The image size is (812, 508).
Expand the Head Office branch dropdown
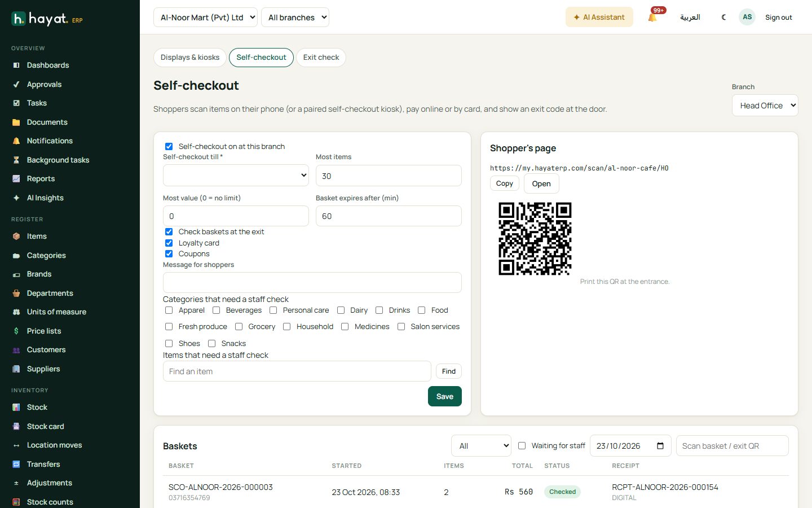(765, 106)
